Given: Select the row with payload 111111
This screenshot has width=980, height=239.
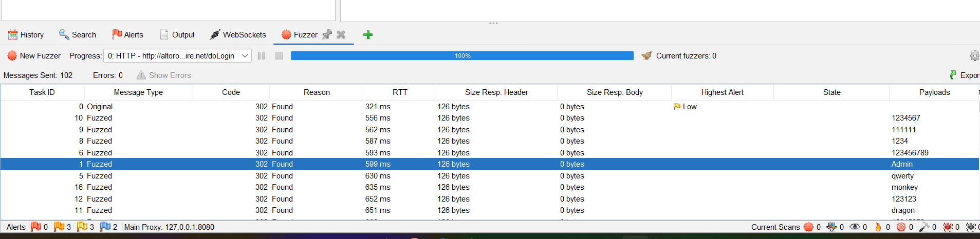Looking at the screenshot, I should tap(490, 130).
